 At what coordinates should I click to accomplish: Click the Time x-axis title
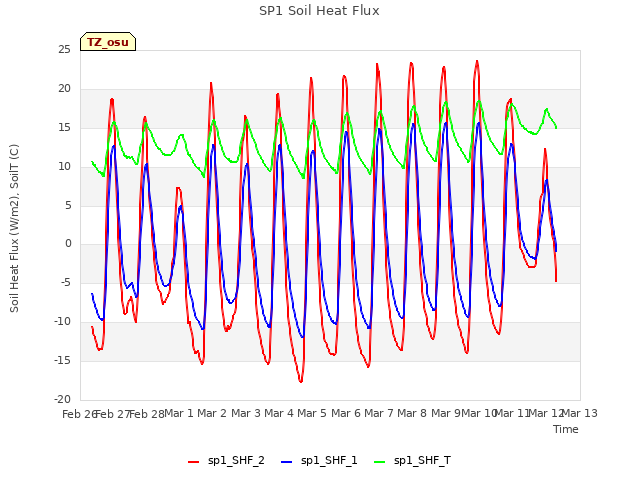(566, 429)
